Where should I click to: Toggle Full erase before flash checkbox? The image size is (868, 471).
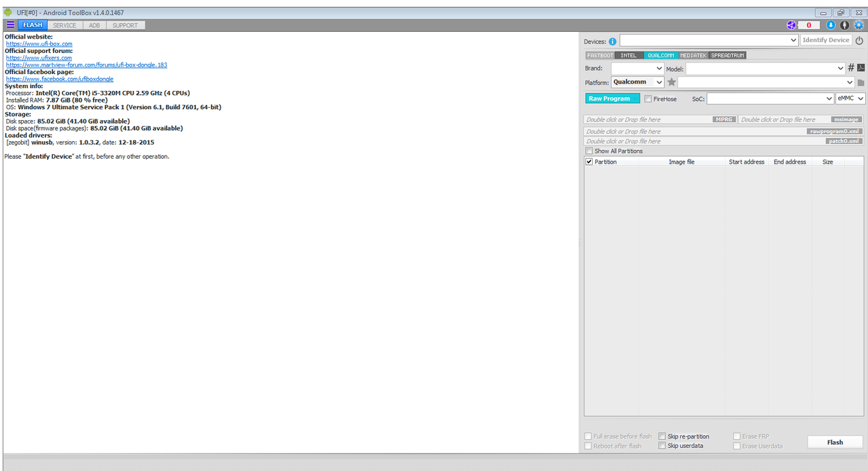pos(588,436)
